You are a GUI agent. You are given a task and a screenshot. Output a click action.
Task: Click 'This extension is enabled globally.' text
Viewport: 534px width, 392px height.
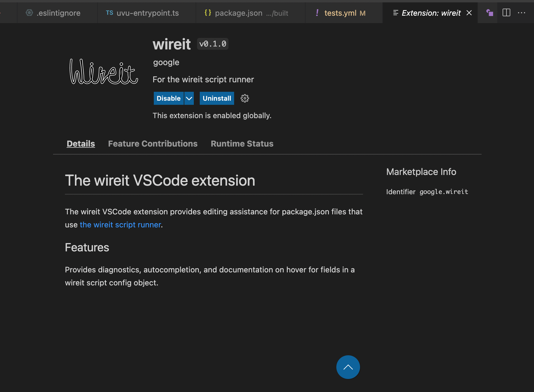point(212,115)
